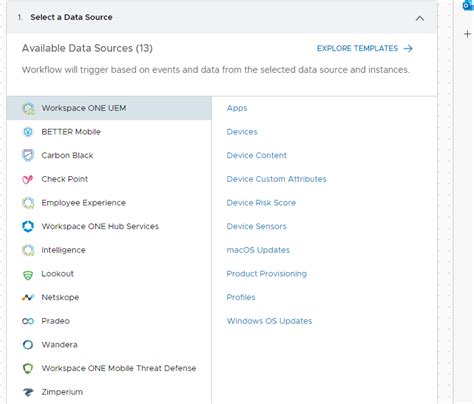The image size is (474, 404).
Task: Click the Wandera circle icon
Action: [x=28, y=345]
